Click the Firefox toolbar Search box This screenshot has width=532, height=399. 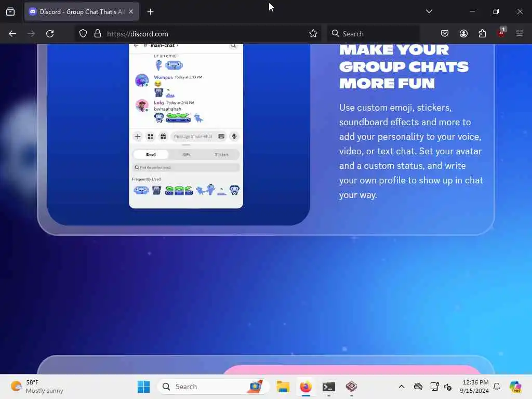pos(373,34)
